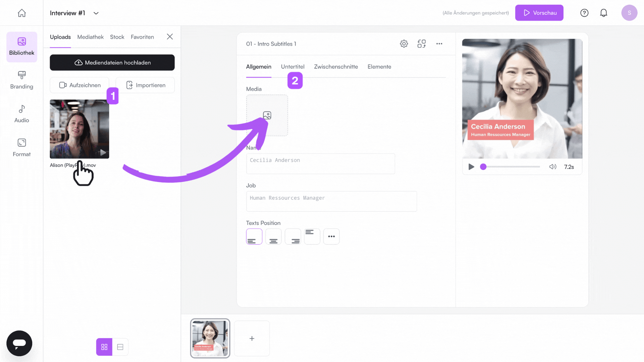This screenshot has height=362, width=644.
Task: Switch to list view in library
Action: pyautogui.click(x=120, y=347)
